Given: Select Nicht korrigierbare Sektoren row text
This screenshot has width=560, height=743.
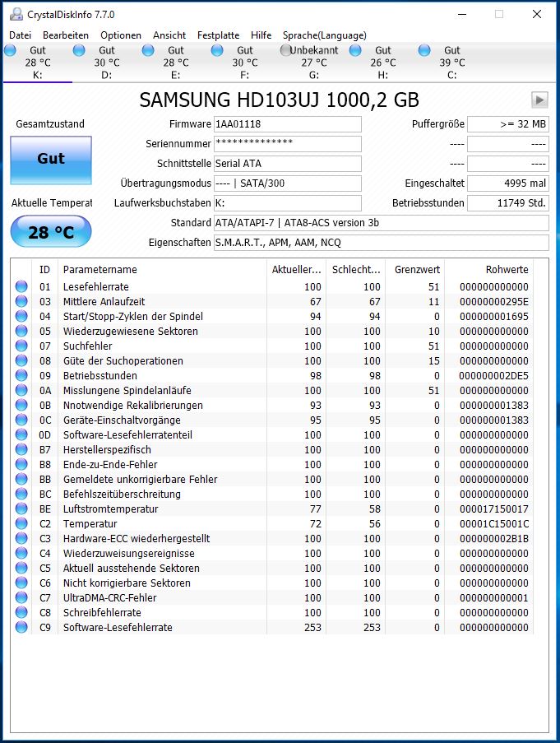Looking at the screenshot, I should pyautogui.click(x=127, y=583).
